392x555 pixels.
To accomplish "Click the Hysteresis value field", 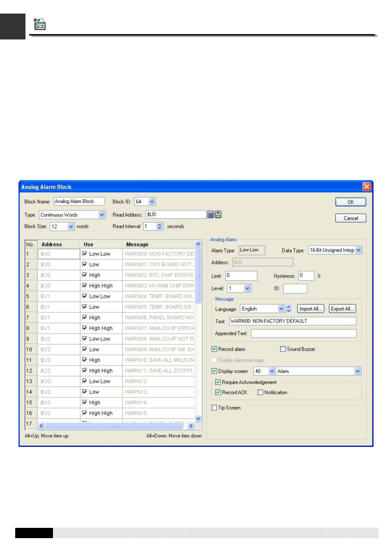I will pyautogui.click(x=306, y=276).
